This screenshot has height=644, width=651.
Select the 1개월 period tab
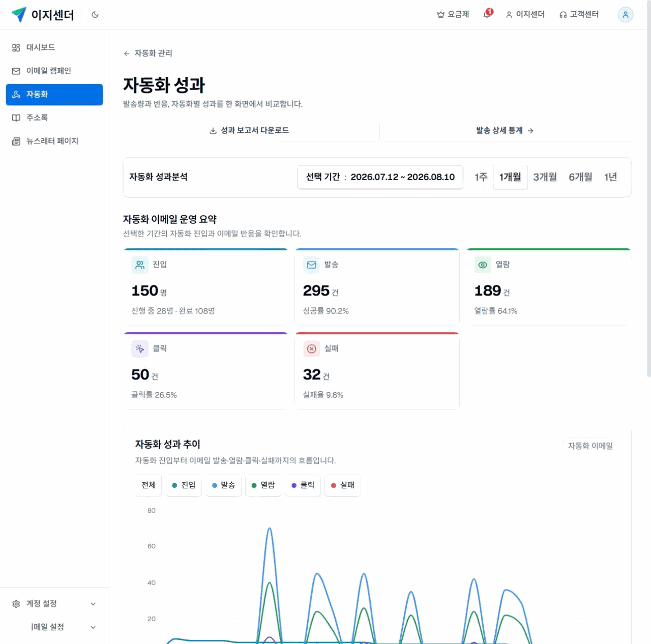click(x=510, y=177)
